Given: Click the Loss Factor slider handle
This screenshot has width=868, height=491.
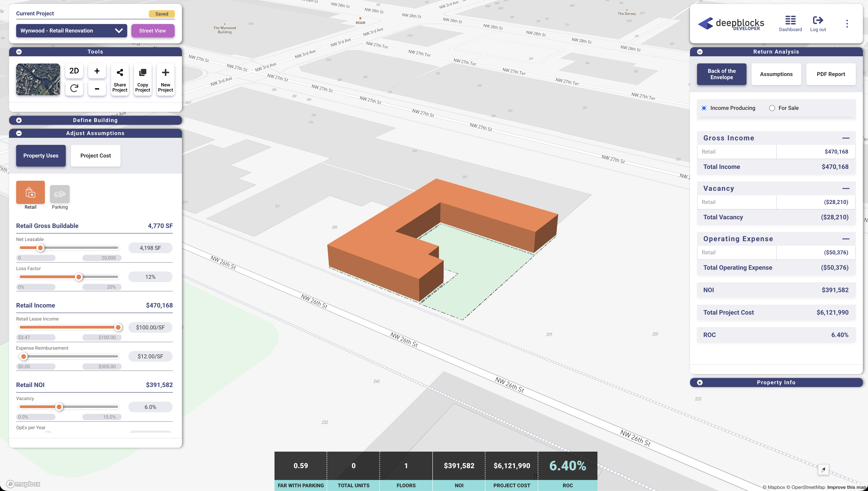Looking at the screenshot, I should (79, 277).
